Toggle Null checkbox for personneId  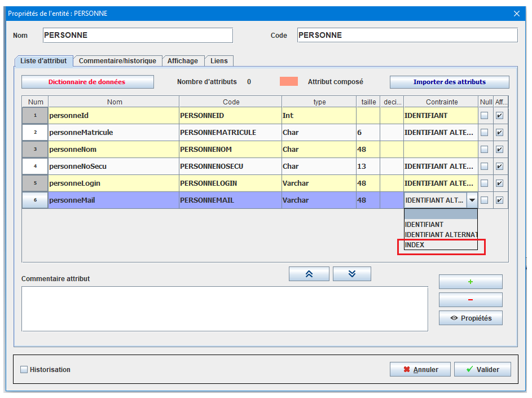[485, 116]
